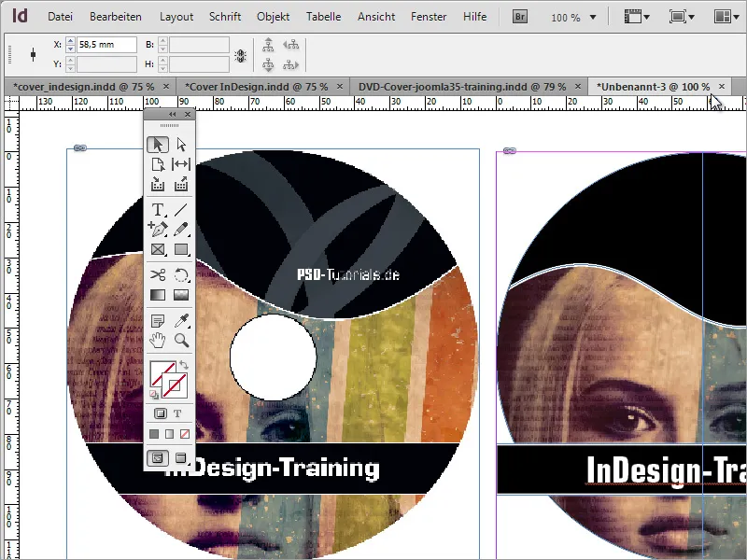Toggle constrain proportions chain icon
Viewport: 747px width, 560px height.
[241, 56]
